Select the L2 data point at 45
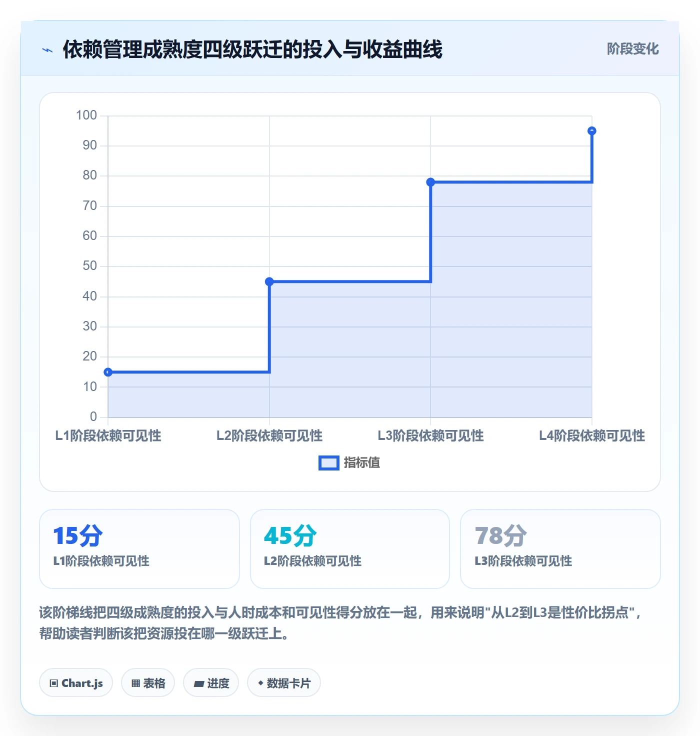Image resolution: width=700 pixels, height=736 pixels. (269, 281)
